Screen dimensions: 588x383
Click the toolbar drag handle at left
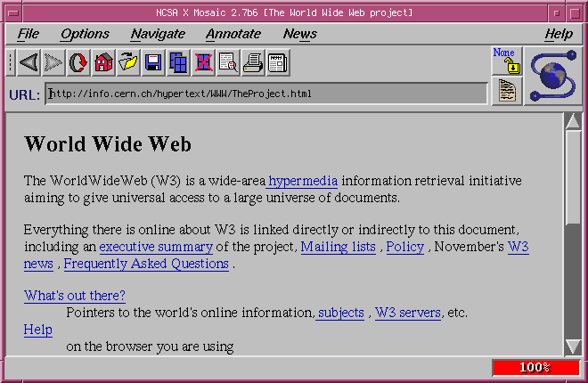click(11, 62)
